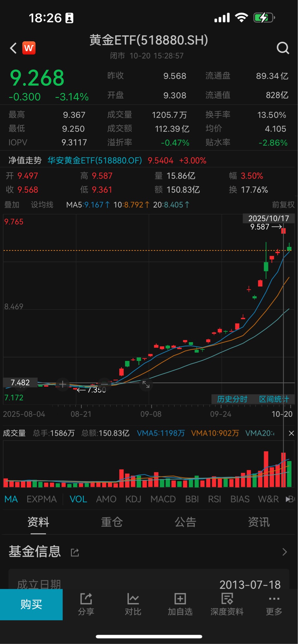The width and height of the screenshot is (298, 644).
Task: Tap the Wi-Fi status icon
Action: [241, 18]
